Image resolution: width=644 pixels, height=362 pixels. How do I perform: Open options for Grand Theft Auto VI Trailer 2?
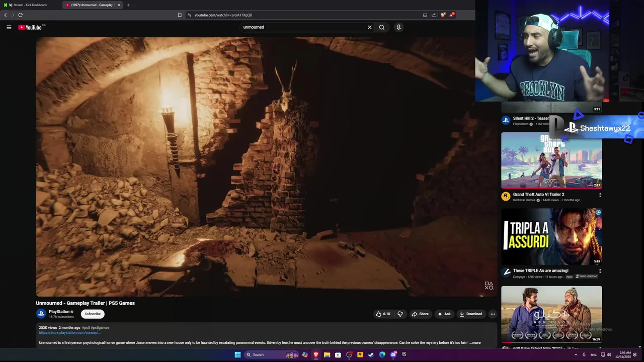(600, 195)
